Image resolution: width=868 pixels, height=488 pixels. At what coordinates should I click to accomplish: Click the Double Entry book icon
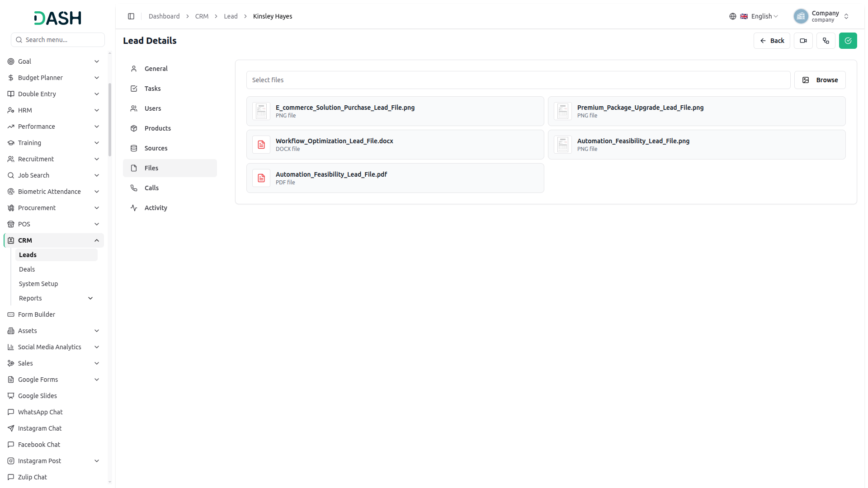pos(11,94)
